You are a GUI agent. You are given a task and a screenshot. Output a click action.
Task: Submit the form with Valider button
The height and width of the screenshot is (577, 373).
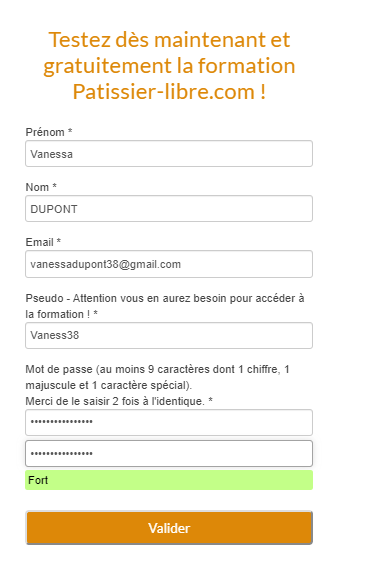[169, 528]
